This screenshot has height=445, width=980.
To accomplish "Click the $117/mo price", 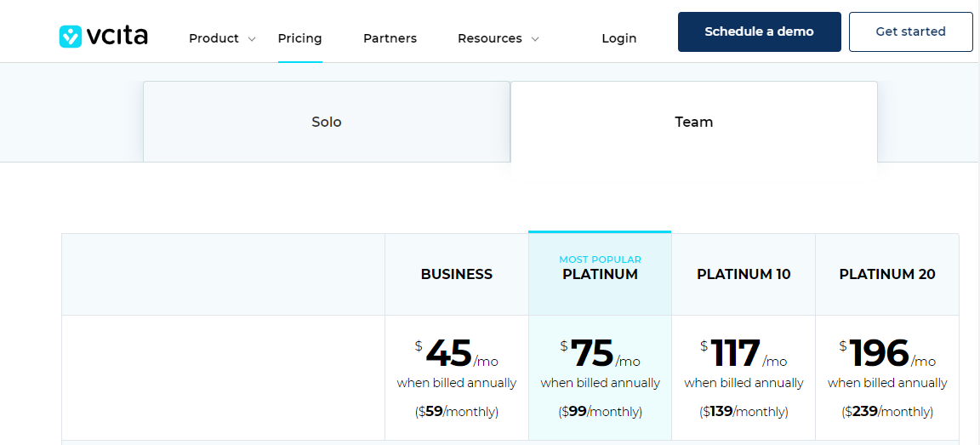I will (x=744, y=354).
